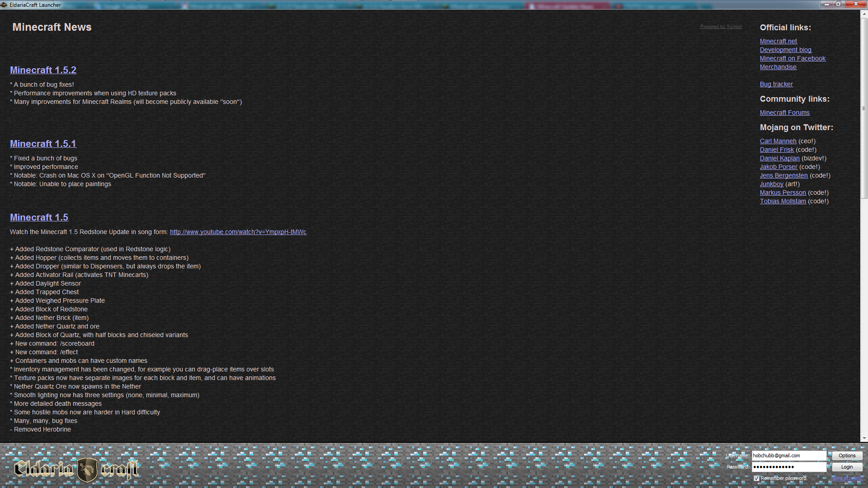Image resolution: width=868 pixels, height=488 pixels.
Task: Open Daniel Kaplan's Twitter link
Action: (x=780, y=158)
